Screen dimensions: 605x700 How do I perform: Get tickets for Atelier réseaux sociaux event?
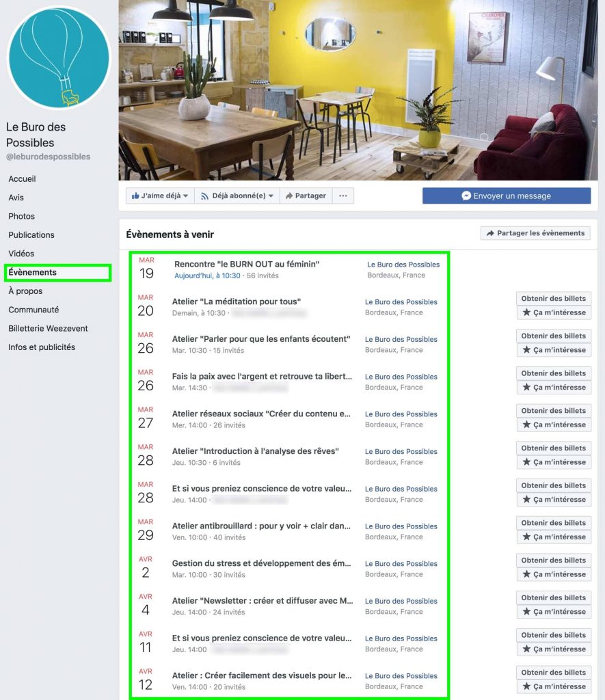554,411
